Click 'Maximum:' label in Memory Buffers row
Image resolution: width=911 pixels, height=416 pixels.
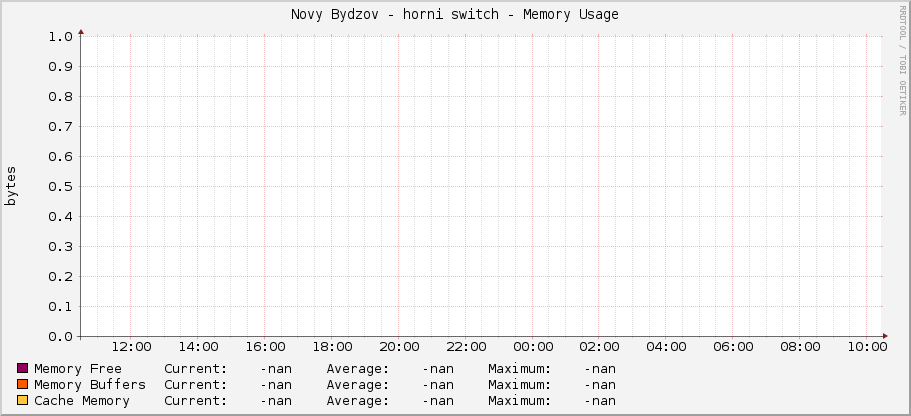(519, 385)
